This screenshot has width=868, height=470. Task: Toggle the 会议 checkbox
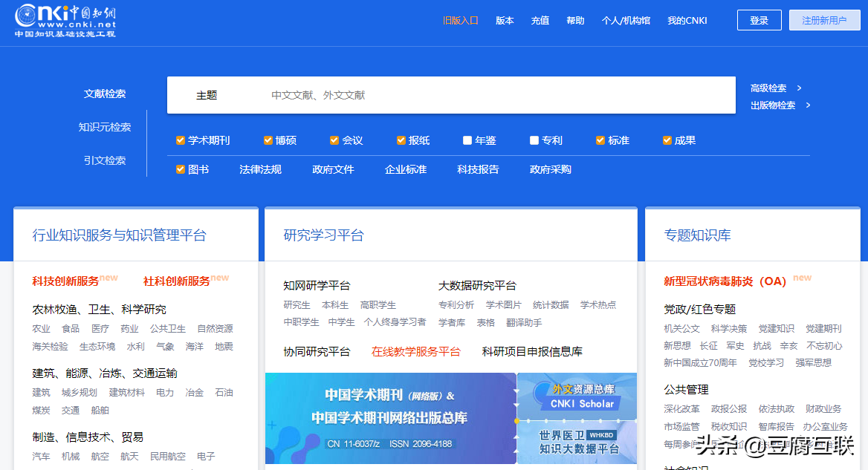pos(334,140)
